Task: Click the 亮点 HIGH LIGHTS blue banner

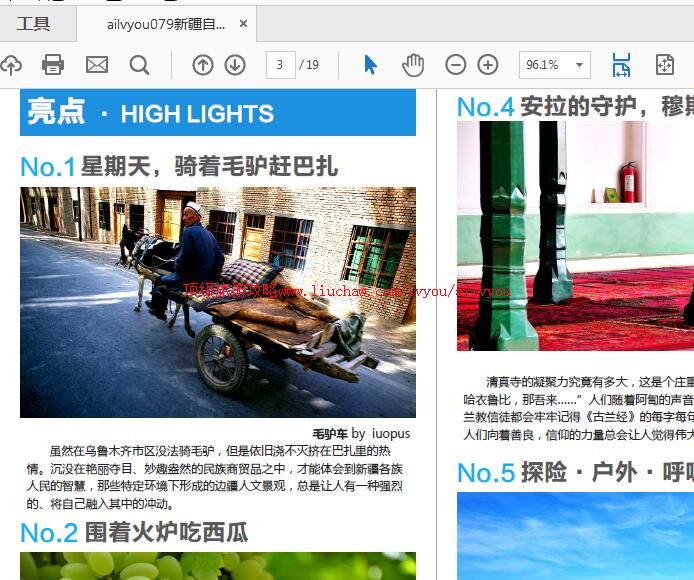Action: (218, 113)
